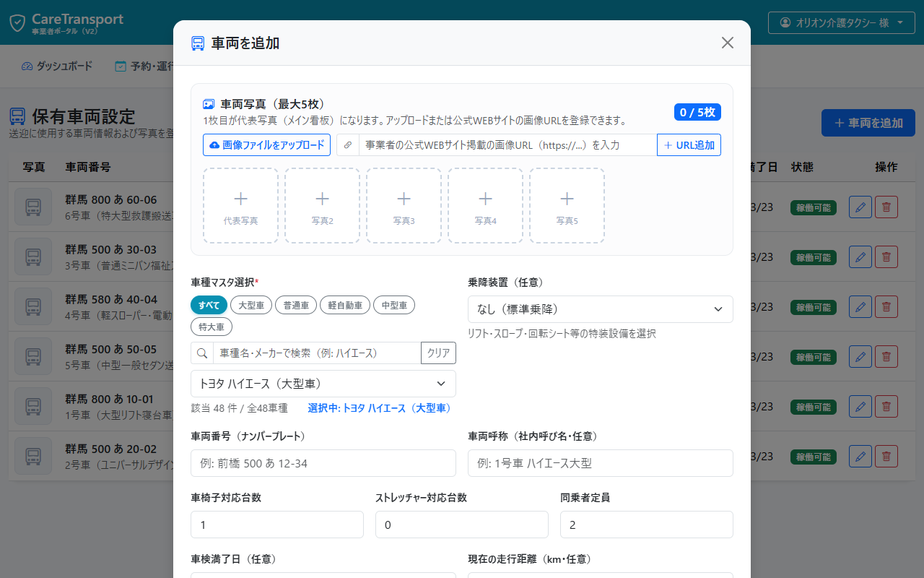Click the photo placeholder icon for 群馬 800 あ 60-06
Image resolution: width=924 pixels, height=578 pixels.
[x=33, y=207]
